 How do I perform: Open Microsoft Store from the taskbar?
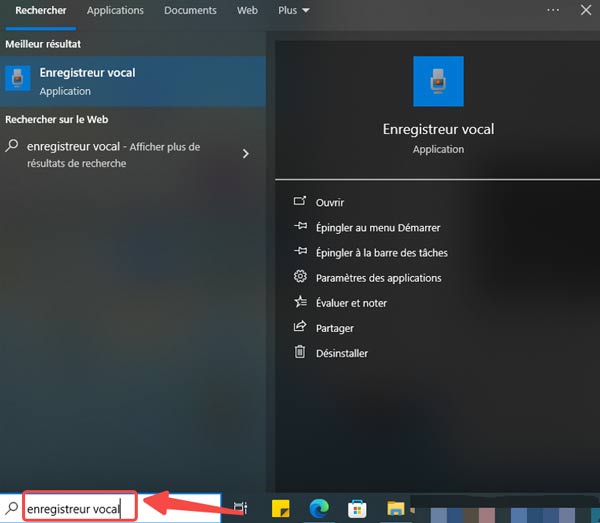pos(357,508)
